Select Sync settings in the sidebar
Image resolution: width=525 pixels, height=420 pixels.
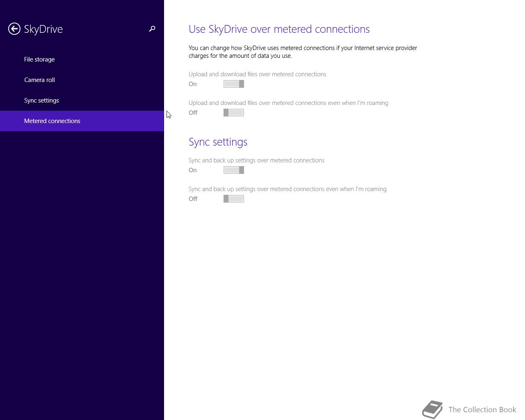[x=82, y=100]
